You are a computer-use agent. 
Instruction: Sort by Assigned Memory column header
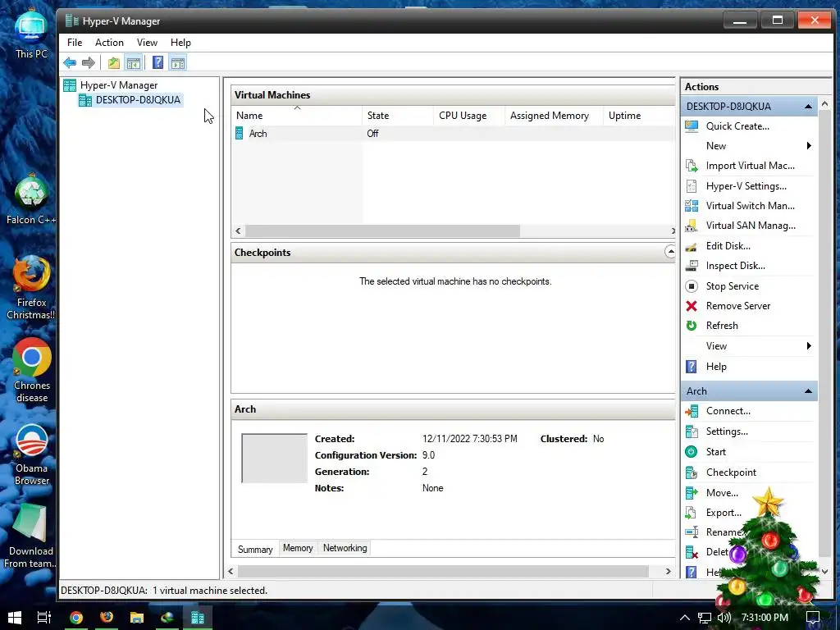tap(554, 116)
